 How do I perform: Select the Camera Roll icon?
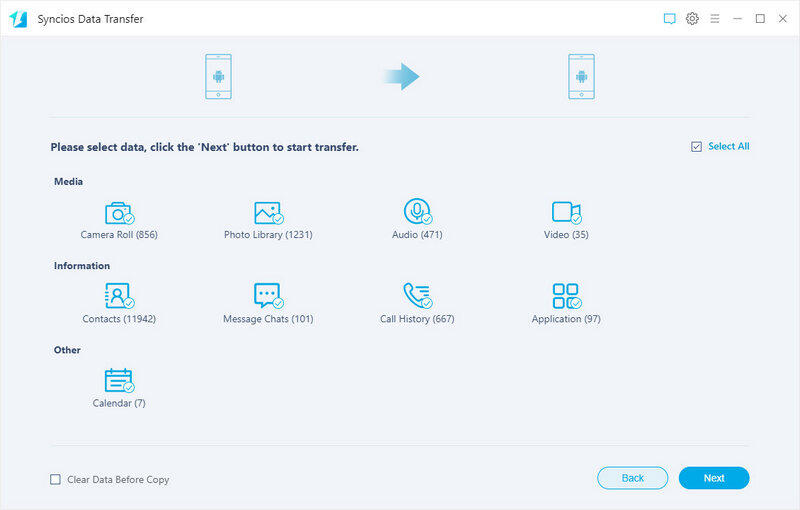point(118,213)
